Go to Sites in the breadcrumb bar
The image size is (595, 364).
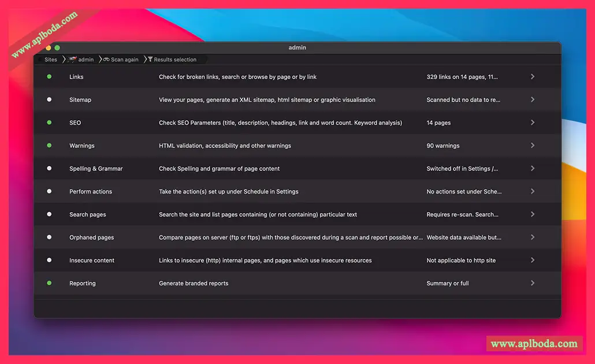51,60
